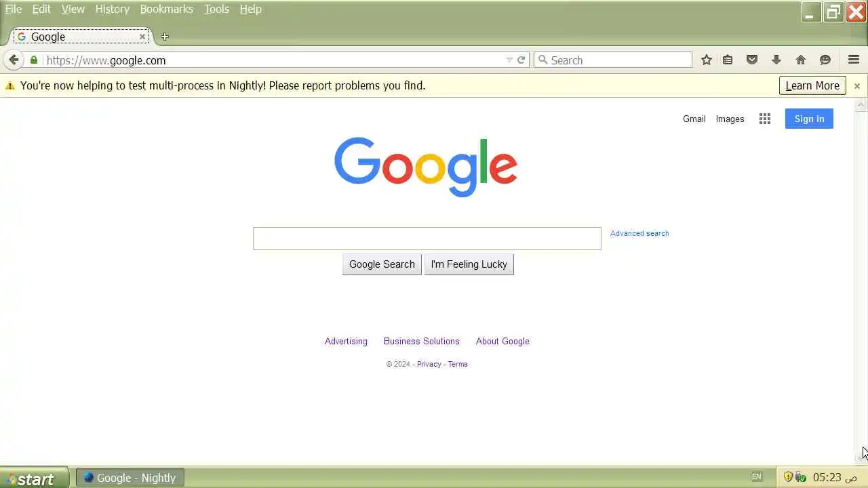The height and width of the screenshot is (488, 868).
Task: Open the Terms link
Action: (458, 364)
